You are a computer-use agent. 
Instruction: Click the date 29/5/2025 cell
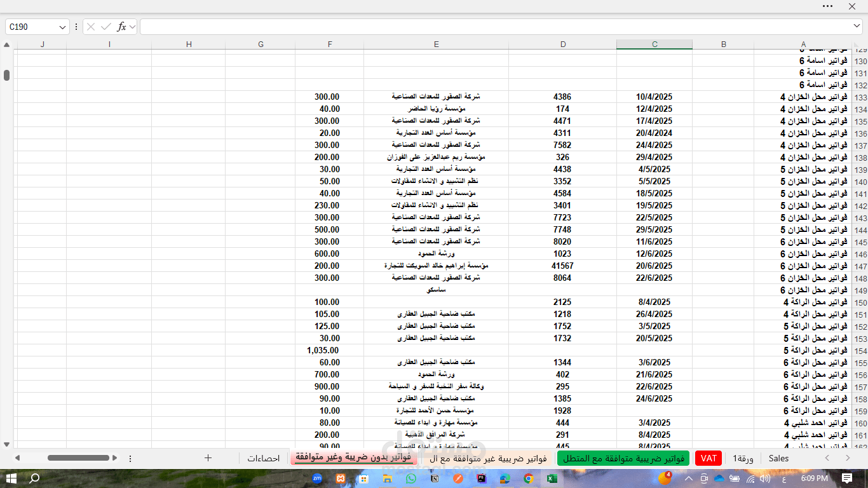tap(654, 230)
